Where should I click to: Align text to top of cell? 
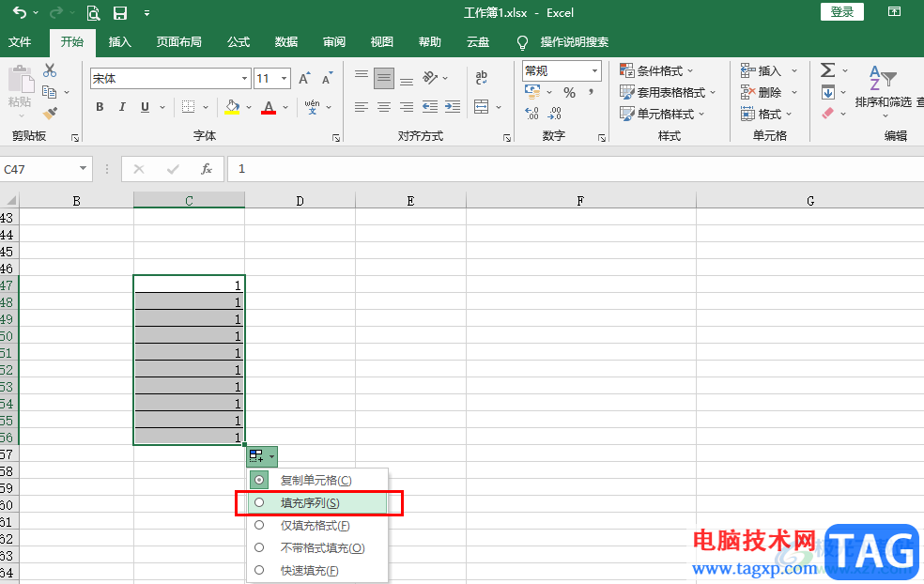[362, 77]
